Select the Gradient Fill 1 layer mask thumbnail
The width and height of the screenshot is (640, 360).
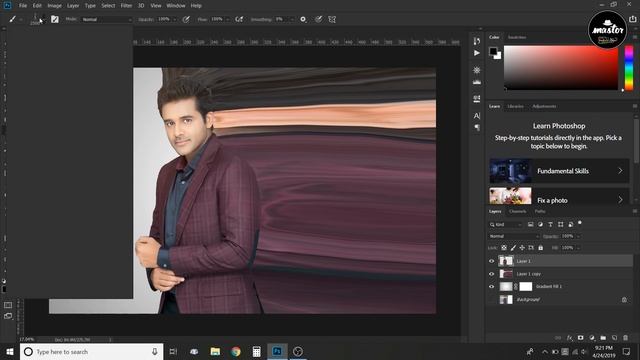tap(526, 287)
